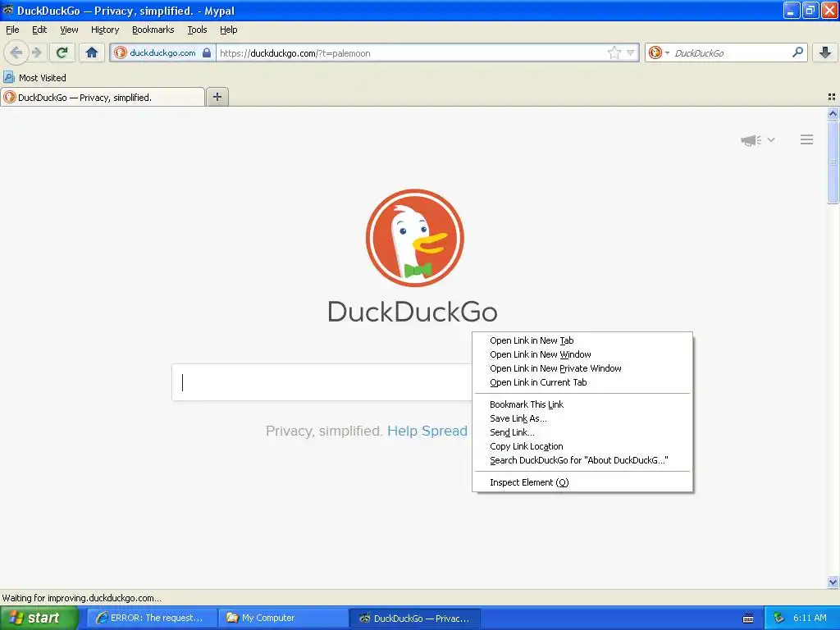This screenshot has width=840, height=630.
Task: Click scrollbar down arrow
Action: click(x=833, y=582)
